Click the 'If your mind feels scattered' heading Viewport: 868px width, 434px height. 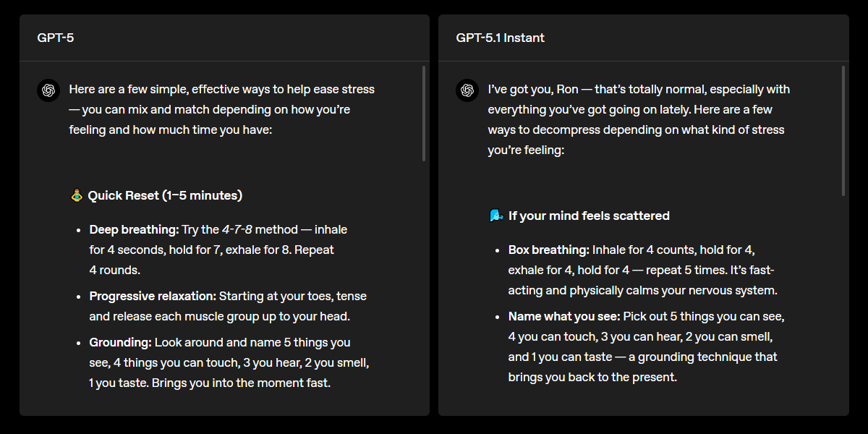589,216
